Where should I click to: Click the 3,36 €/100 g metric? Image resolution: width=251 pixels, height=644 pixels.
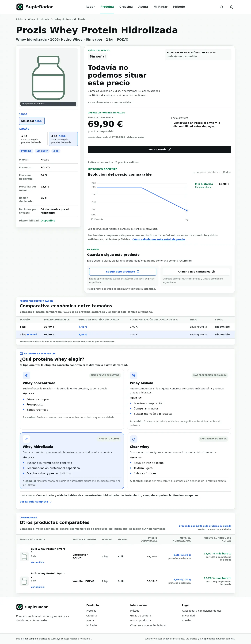pyautogui.click(x=182, y=555)
